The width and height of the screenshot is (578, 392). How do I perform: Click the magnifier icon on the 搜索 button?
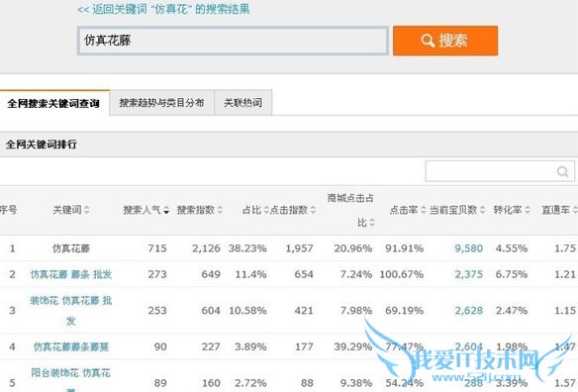point(428,41)
